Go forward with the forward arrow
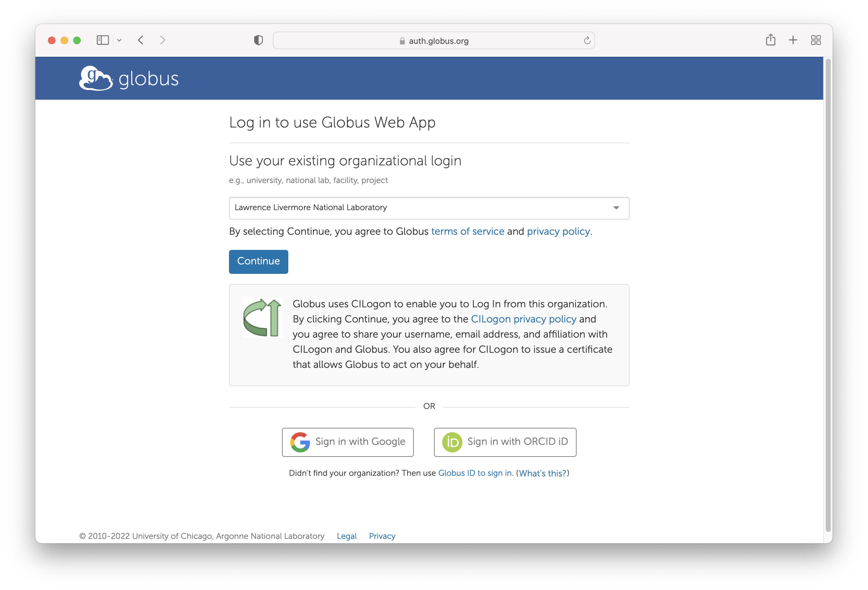 (162, 40)
